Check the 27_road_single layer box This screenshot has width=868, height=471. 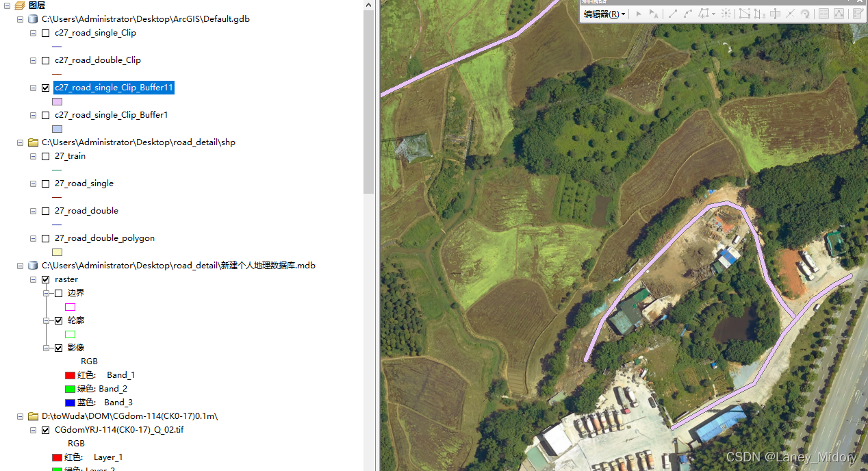point(46,183)
